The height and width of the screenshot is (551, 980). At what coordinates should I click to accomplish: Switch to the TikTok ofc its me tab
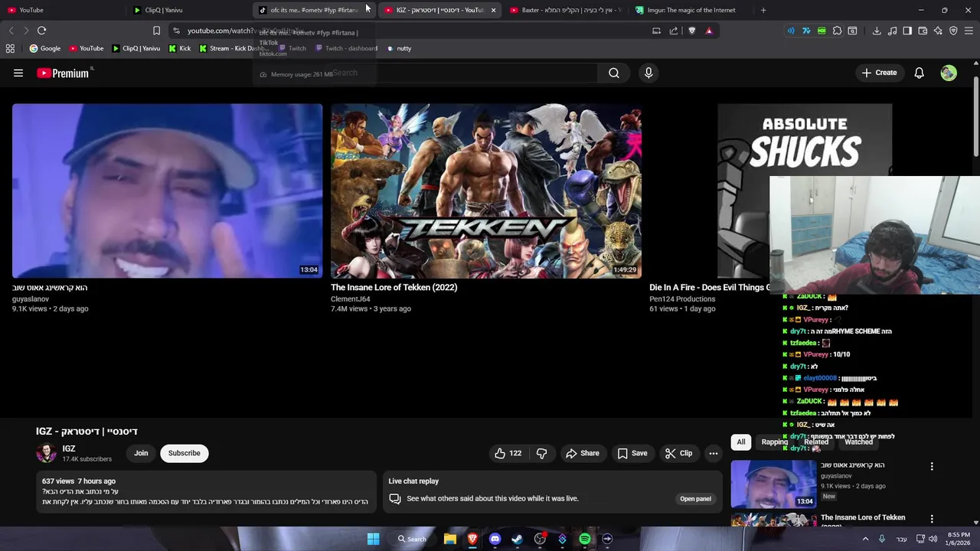314,10
